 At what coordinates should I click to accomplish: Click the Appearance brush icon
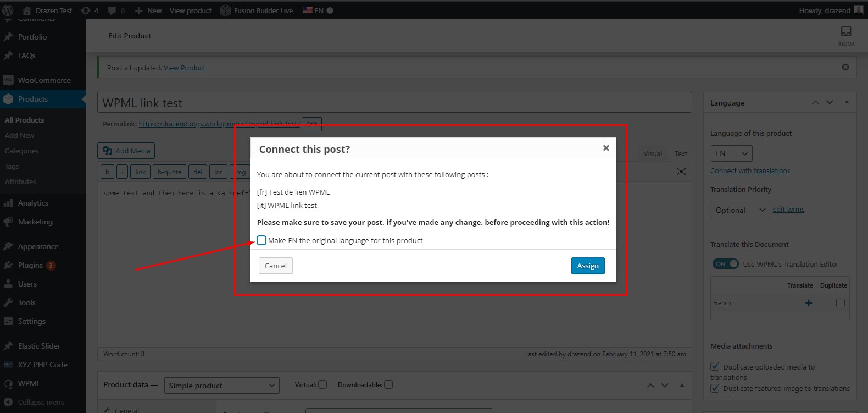pyautogui.click(x=8, y=246)
